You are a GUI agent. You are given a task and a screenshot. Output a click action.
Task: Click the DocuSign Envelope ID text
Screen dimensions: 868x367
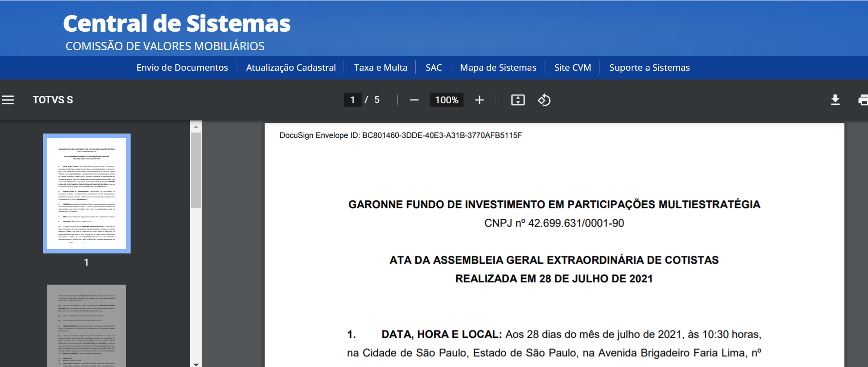tap(401, 135)
